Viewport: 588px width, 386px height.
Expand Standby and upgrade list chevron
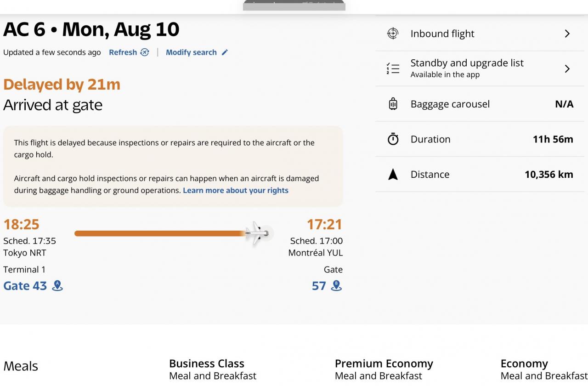[x=567, y=69]
